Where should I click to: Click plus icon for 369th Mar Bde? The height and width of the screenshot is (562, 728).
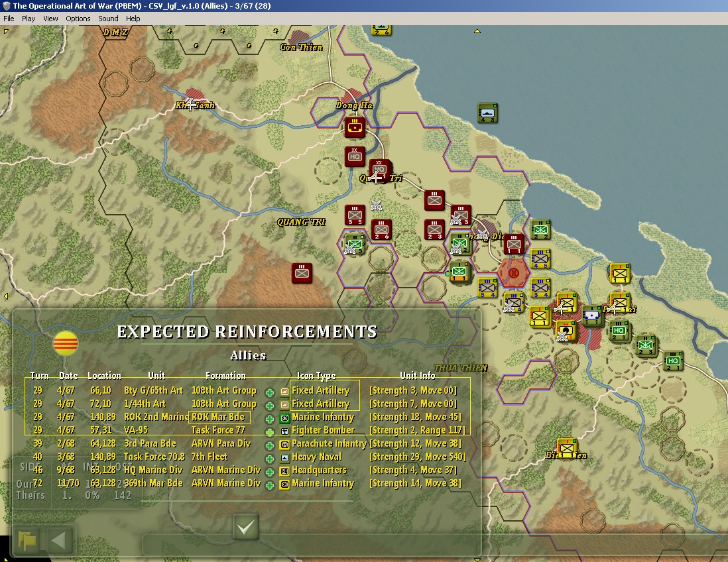[x=269, y=485]
